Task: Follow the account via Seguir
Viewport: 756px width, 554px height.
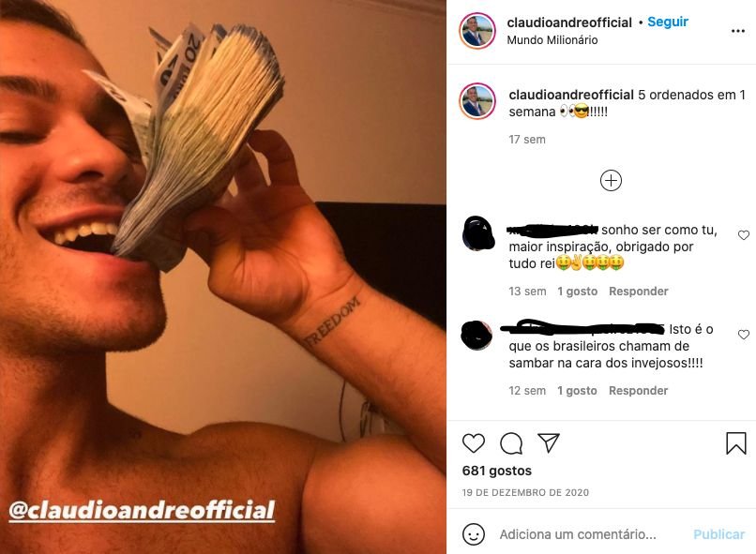Action: 668,22
